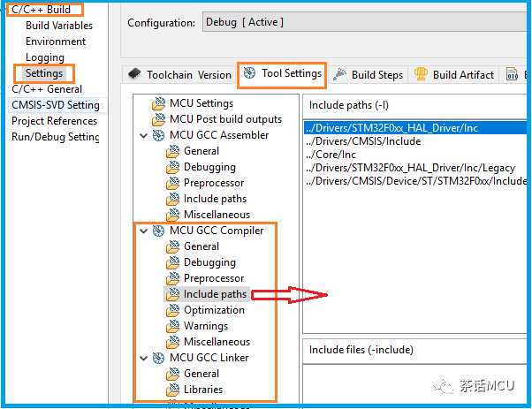The height and width of the screenshot is (409, 532).
Task: Click the Compiler Preprocessor folder icon
Action: (x=173, y=278)
